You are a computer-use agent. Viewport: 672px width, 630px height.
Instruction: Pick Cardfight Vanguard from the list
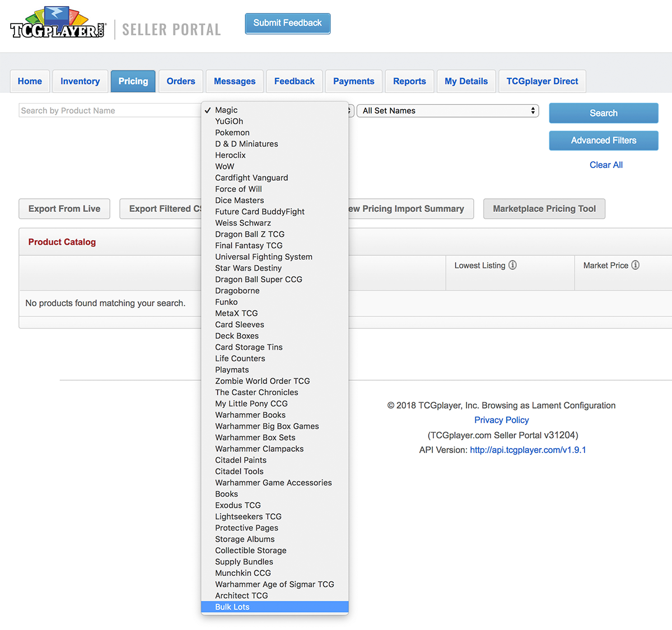coord(275,178)
